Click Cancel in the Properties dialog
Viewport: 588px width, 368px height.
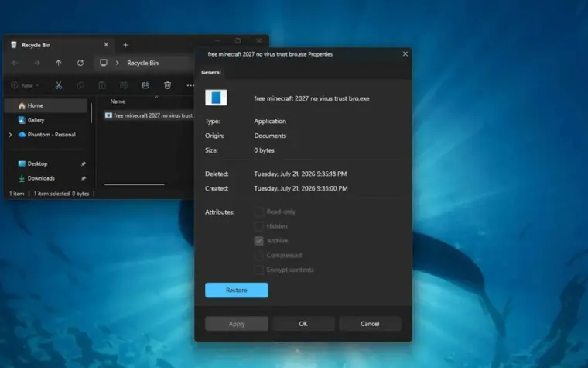coord(370,324)
